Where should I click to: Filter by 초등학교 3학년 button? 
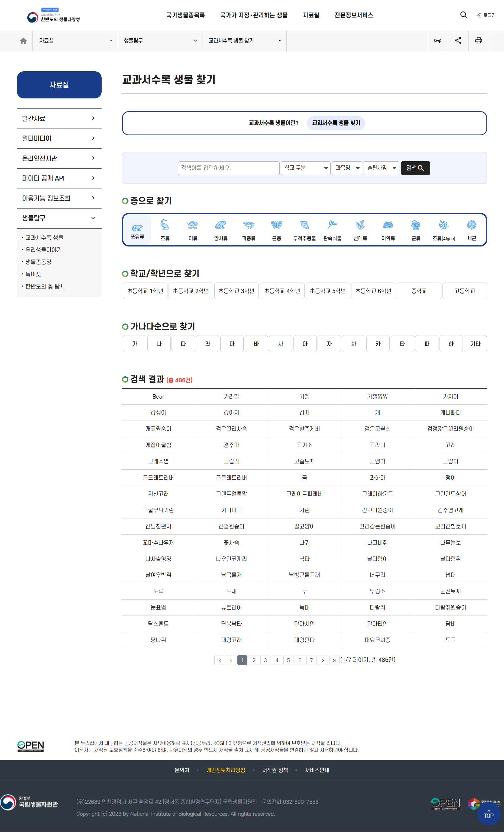(x=236, y=291)
